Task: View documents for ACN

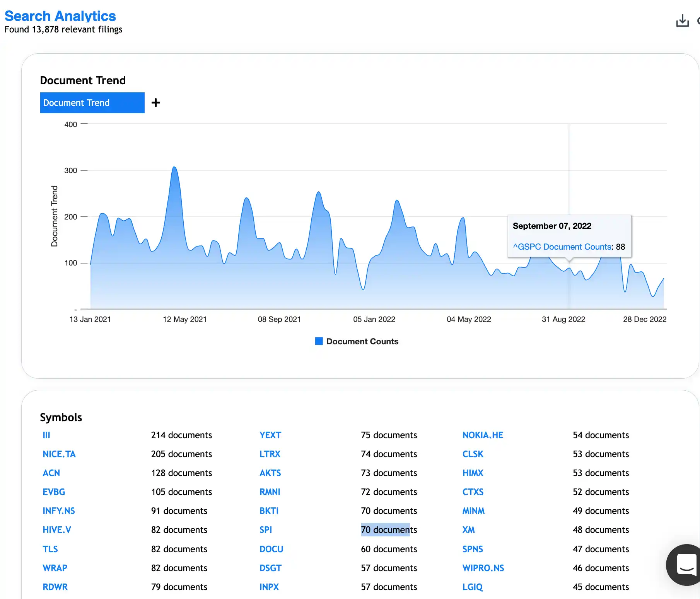Action: [x=51, y=473]
